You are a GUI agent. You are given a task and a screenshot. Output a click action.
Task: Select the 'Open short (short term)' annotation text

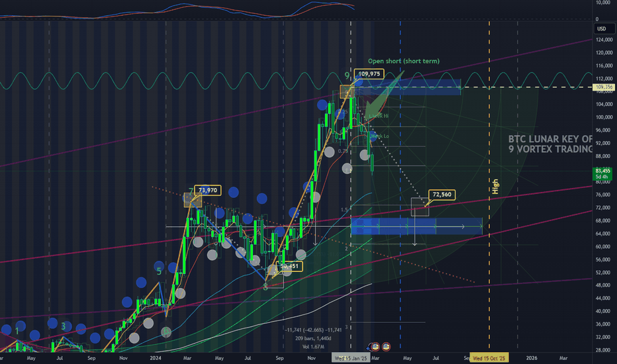(x=404, y=61)
